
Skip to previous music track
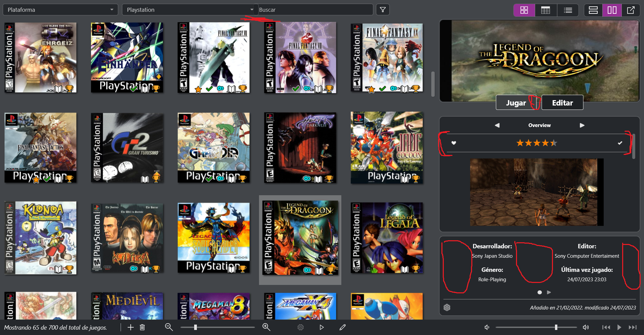(606, 327)
